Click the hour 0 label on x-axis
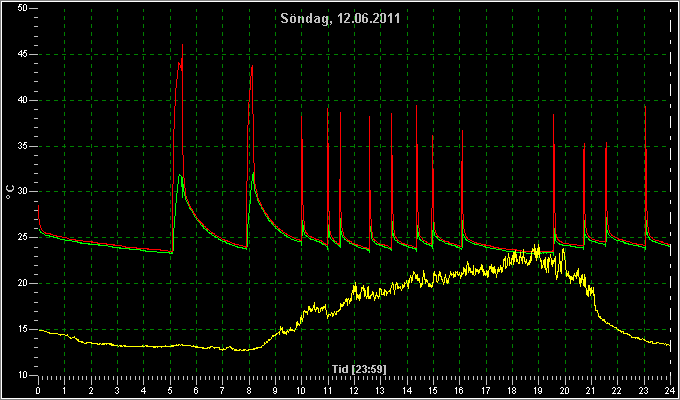Image resolution: width=680 pixels, height=400 pixels. 39,390
